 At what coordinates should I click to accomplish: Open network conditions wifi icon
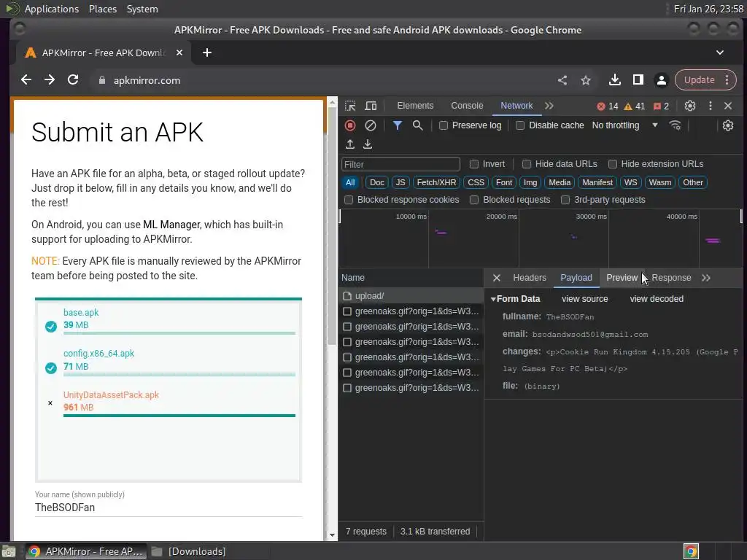click(675, 125)
